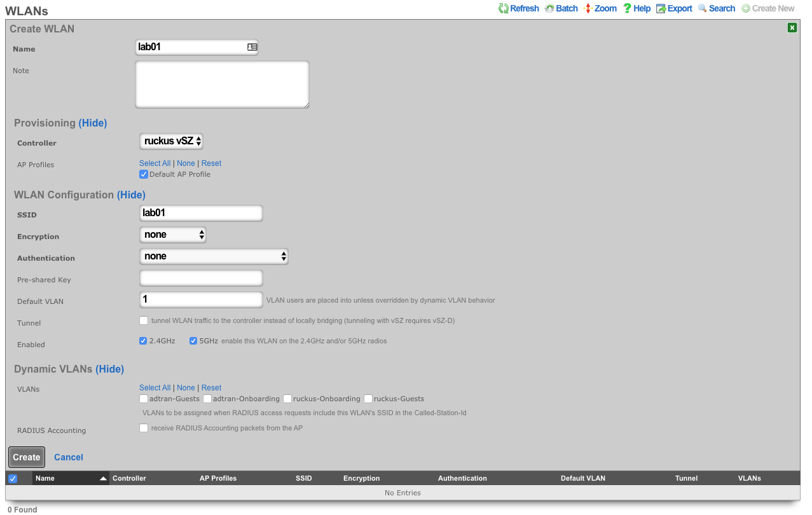Open the Controller dropdown
812x515 pixels.
[171, 141]
